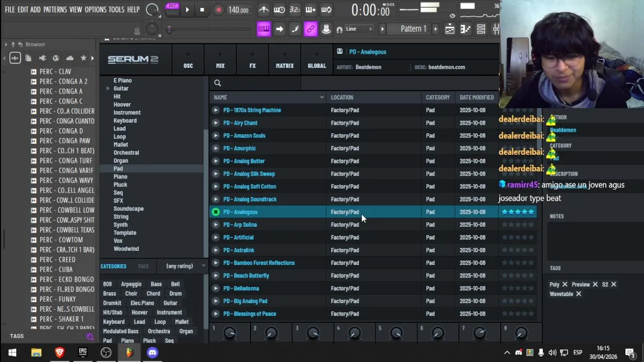Toggle the metronome icon in toolbar
This screenshot has height=362, width=644.
point(264,10)
